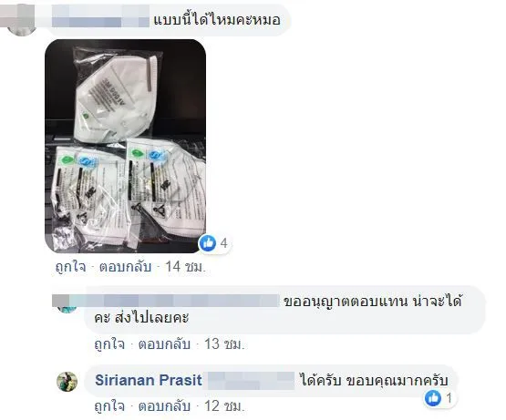Click the thumbs-up reaction icon showing 1
Viewport: 506px width, 420px height.
tap(433, 398)
